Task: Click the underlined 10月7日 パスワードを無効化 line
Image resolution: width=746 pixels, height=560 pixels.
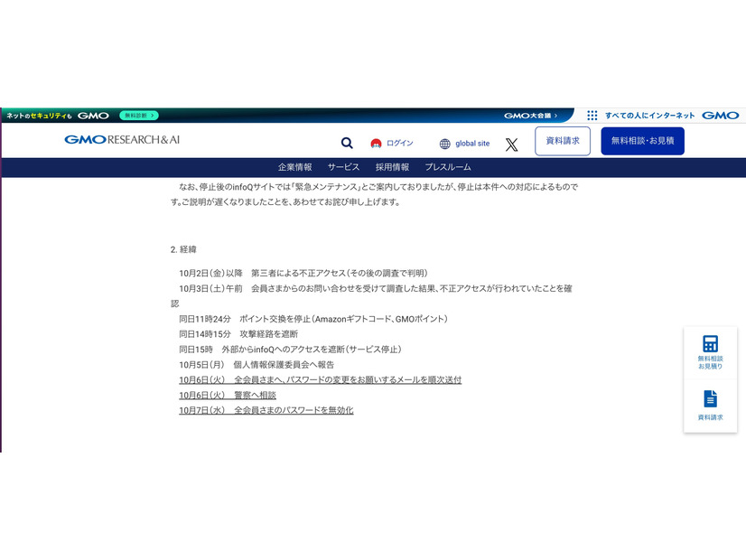Action: [x=266, y=410]
